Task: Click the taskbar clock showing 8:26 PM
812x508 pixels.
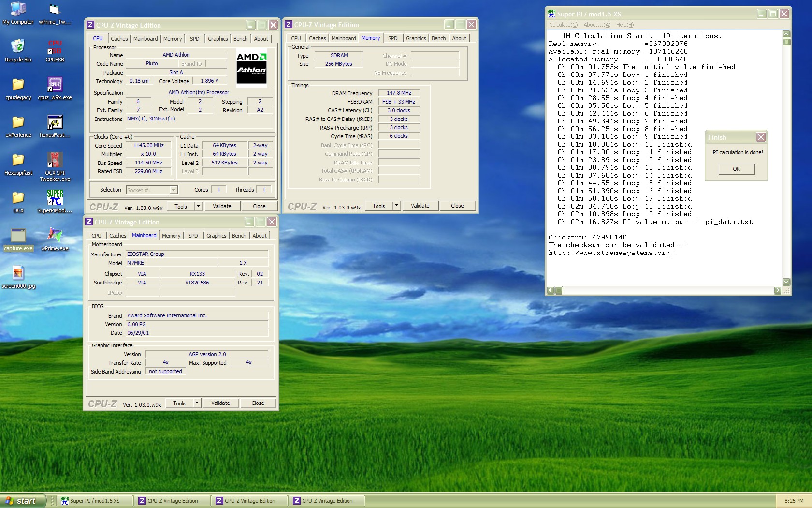Action: pyautogui.click(x=794, y=501)
